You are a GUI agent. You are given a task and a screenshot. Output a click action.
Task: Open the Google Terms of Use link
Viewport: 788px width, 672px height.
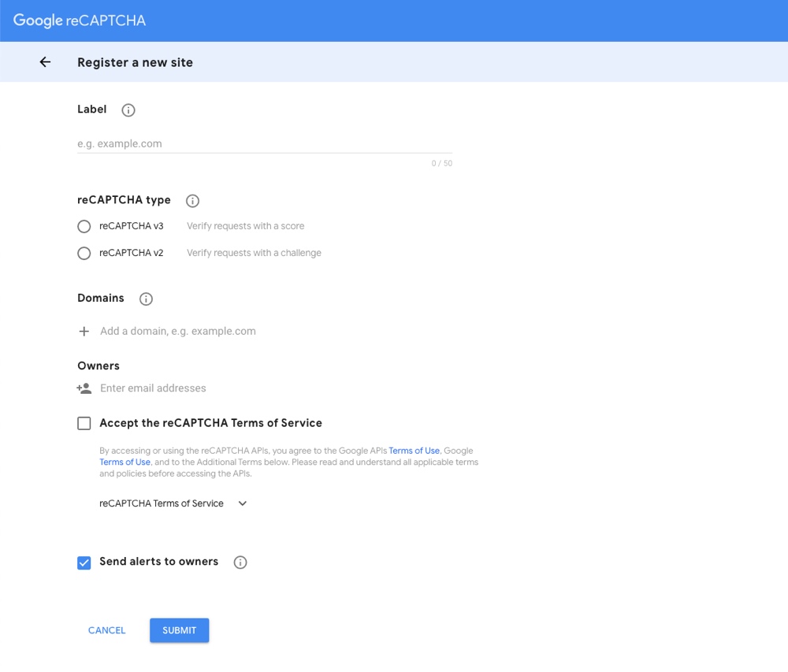tap(125, 462)
